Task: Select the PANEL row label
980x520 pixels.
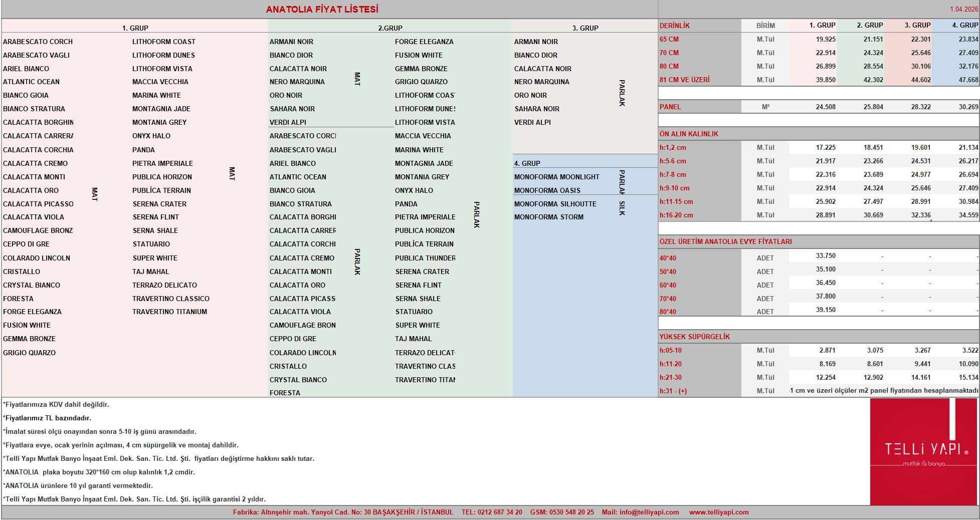Action: point(670,107)
